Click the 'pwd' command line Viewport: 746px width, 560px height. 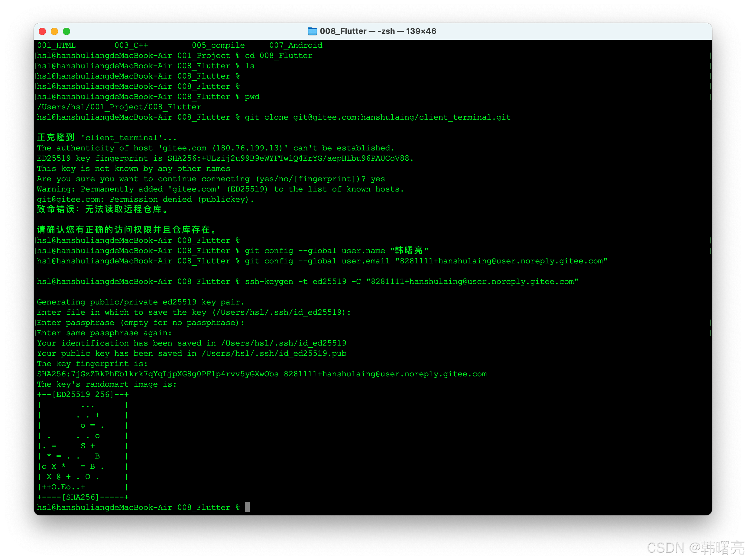(x=148, y=97)
